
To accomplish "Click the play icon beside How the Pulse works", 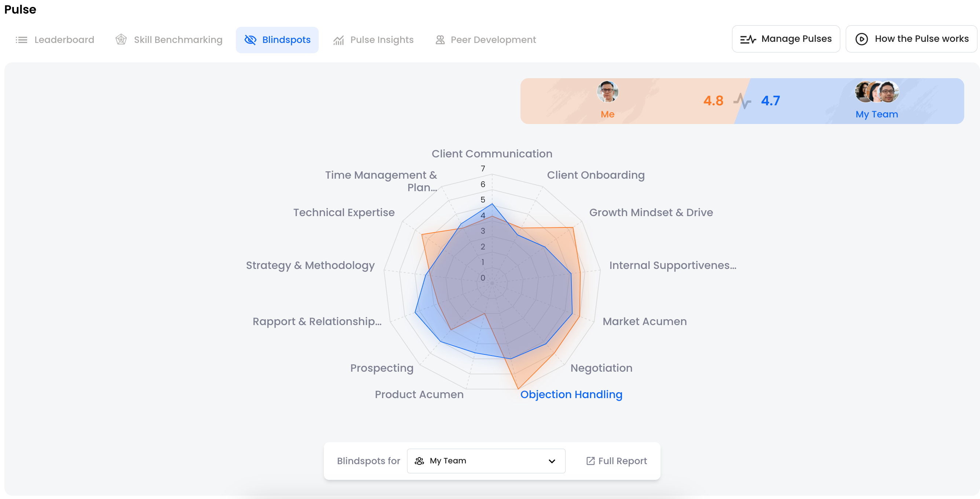I will 861,39.
